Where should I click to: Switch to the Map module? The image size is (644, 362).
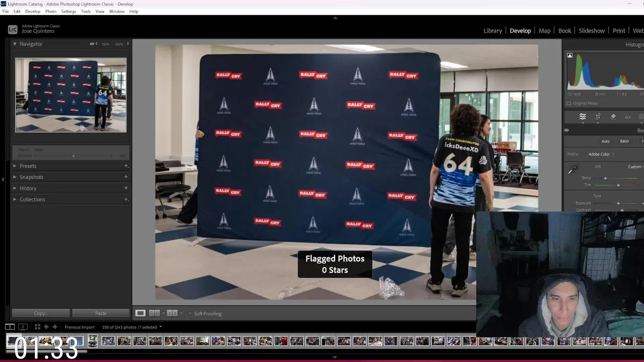click(x=544, y=31)
